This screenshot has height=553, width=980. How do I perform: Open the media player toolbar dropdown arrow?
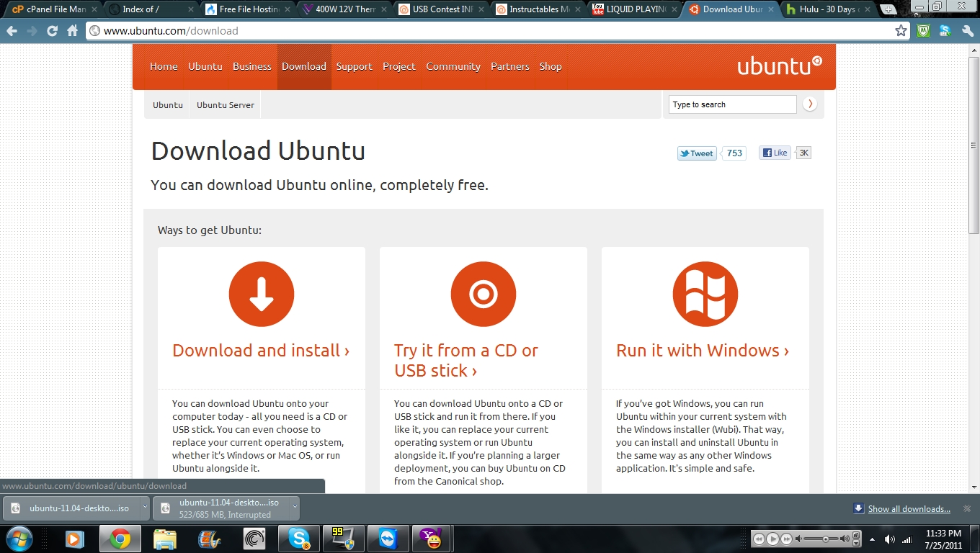click(856, 542)
